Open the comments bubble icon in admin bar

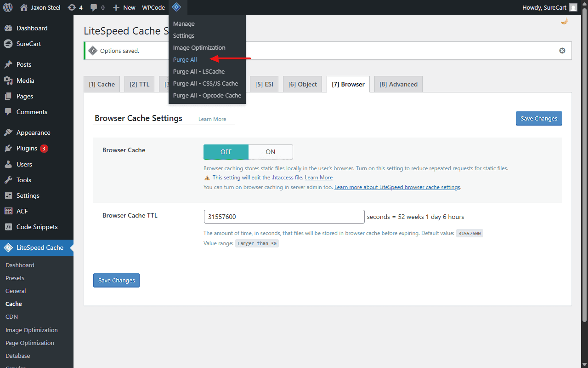94,8
